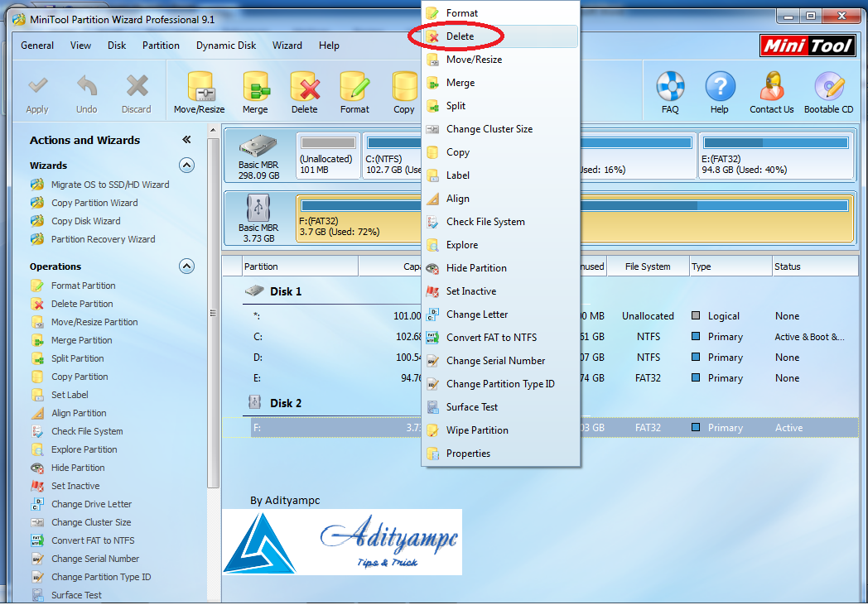This screenshot has height=605, width=868.
Task: Select the Basic MBR 3.73 GB disk
Action: click(x=258, y=218)
